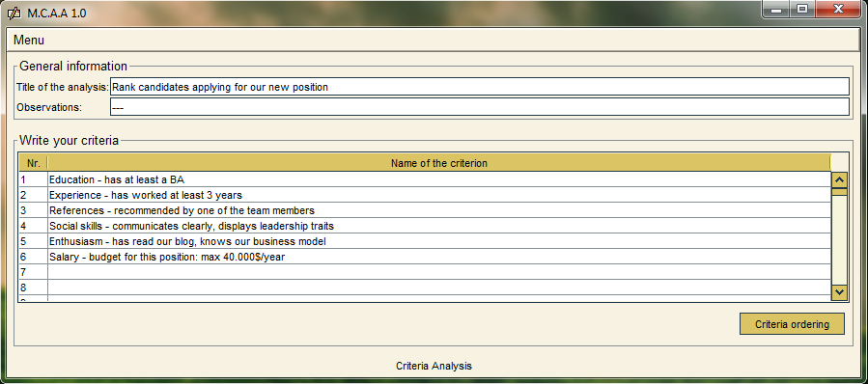Click the M.C.A.A application icon in title bar
Screen dimensions: 868x384
(x=14, y=13)
